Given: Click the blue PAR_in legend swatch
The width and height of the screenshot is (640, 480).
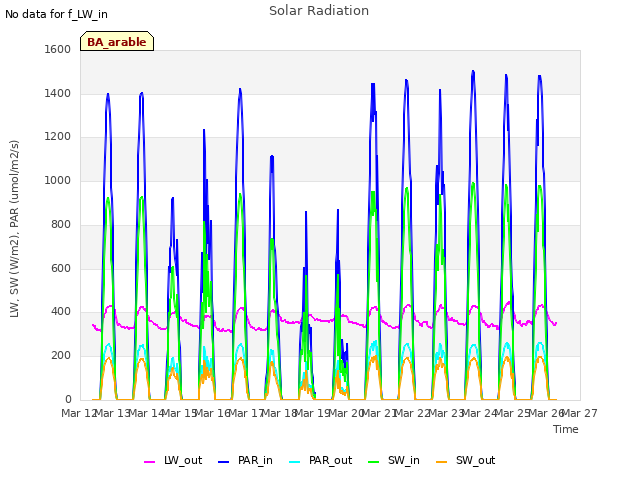Looking at the screenshot, I should coord(224,462).
